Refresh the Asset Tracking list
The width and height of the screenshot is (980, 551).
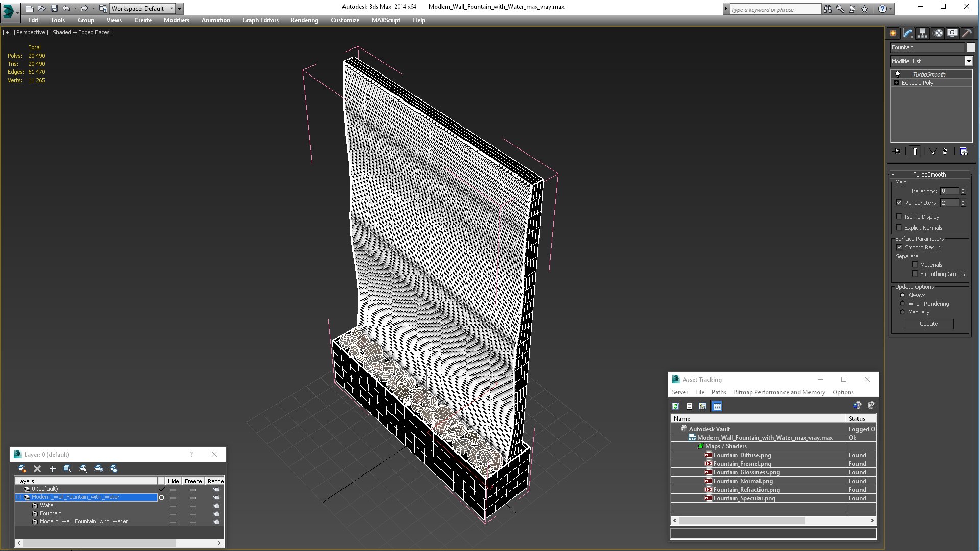point(675,406)
